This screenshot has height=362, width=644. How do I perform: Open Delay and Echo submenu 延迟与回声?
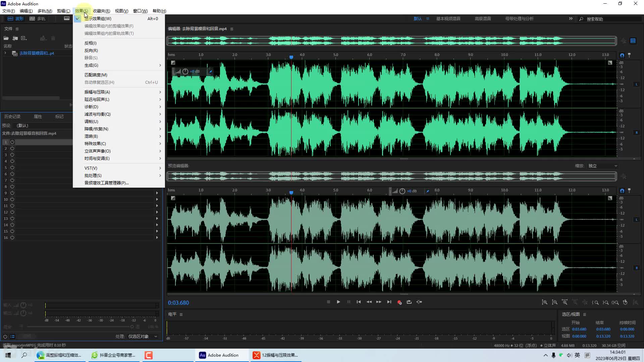click(119, 99)
